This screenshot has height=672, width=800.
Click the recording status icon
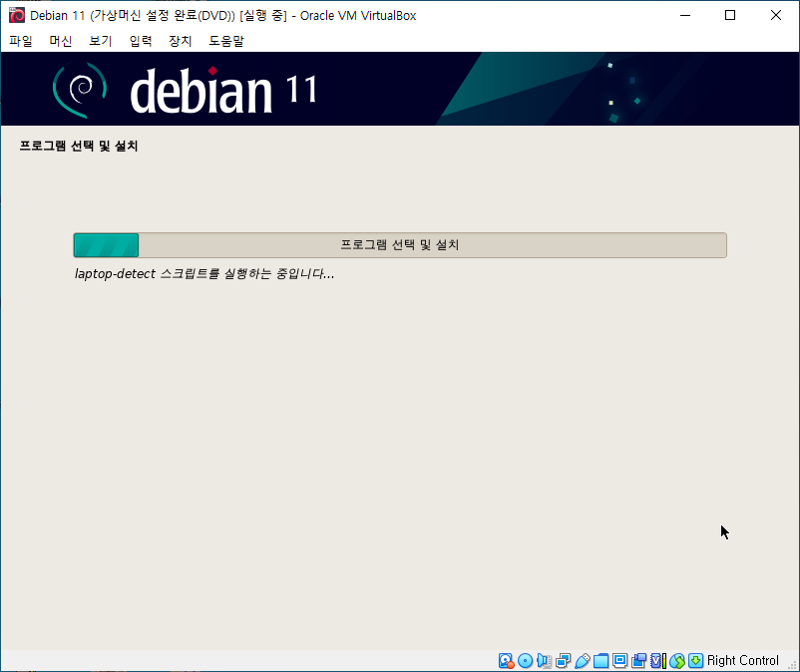(638, 661)
